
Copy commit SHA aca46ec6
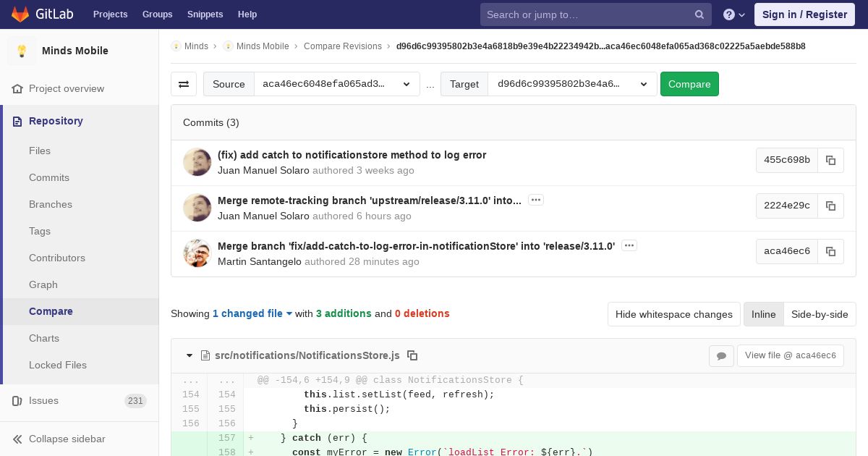[830, 251]
